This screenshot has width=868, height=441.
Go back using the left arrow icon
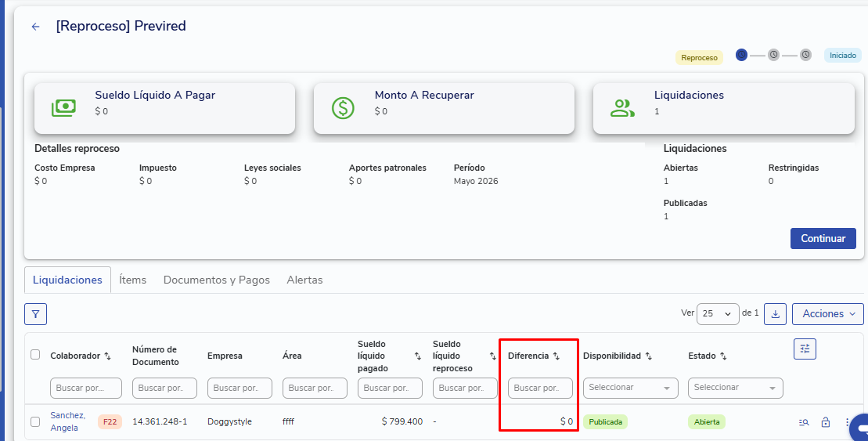(x=35, y=27)
